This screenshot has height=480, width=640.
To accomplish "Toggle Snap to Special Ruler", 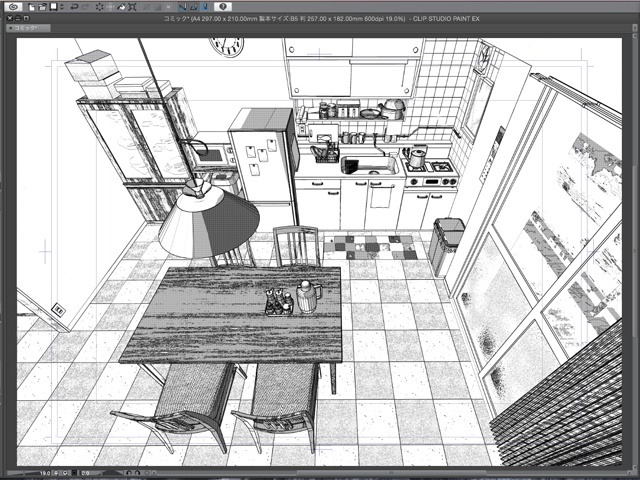I will point(194,7).
